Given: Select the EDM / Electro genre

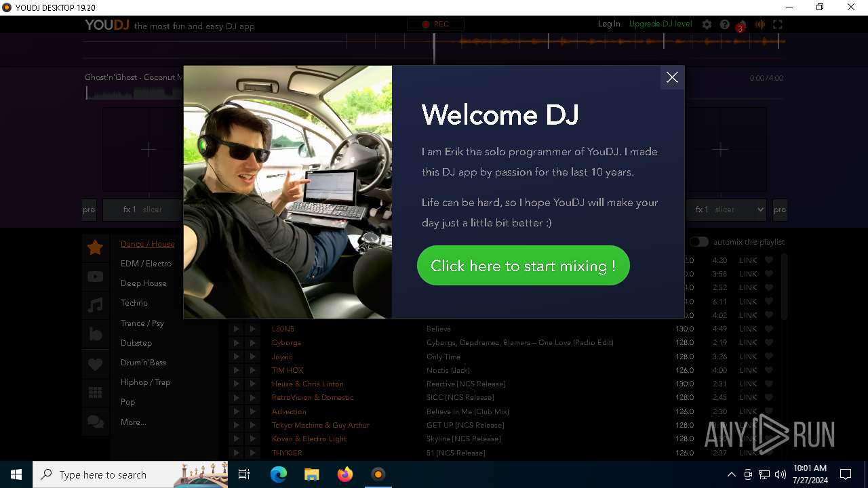Looking at the screenshot, I should (146, 264).
